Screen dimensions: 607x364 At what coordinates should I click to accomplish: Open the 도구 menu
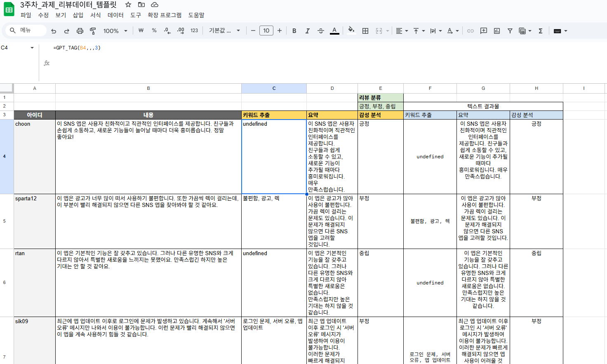[x=136, y=15]
